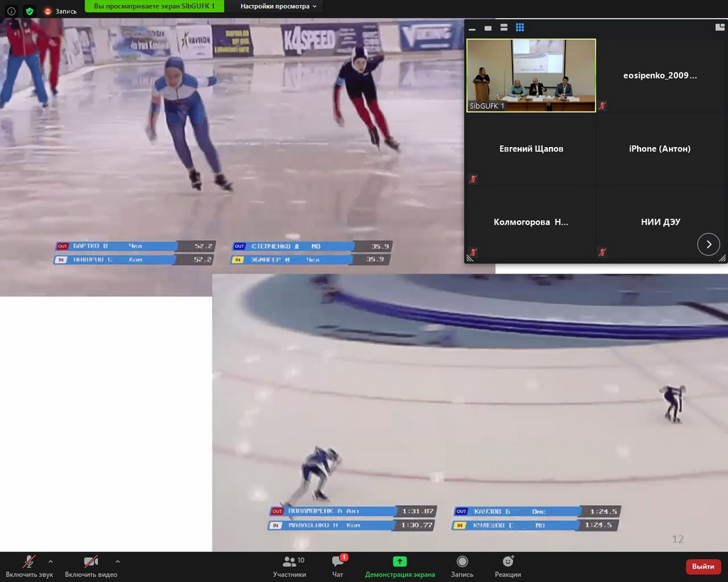Click the Record icon in bottom toolbar
The width and height of the screenshot is (728, 582).
click(x=462, y=561)
